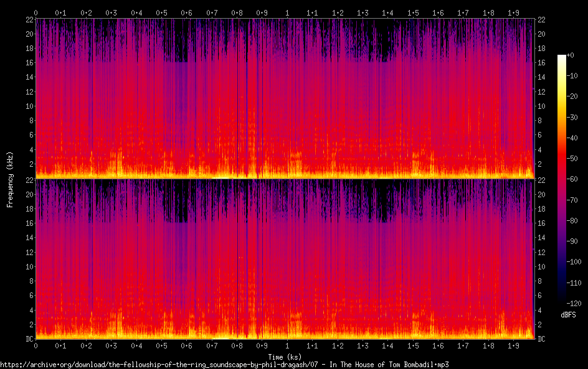Click the 'Frequency (kHz)' axis label
The width and height of the screenshot is (588, 369).
(x=10, y=179)
